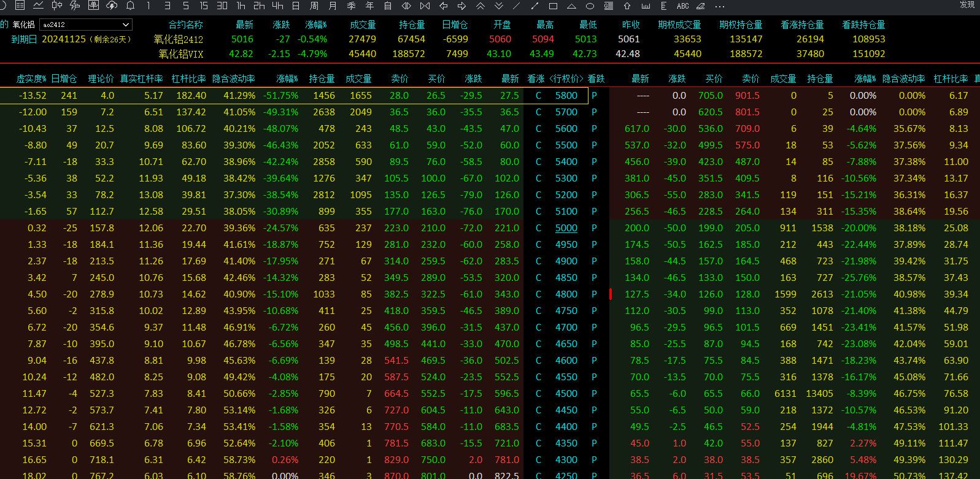Click put last price 127.5
The height and width of the screenshot is (479, 980).
click(x=637, y=294)
